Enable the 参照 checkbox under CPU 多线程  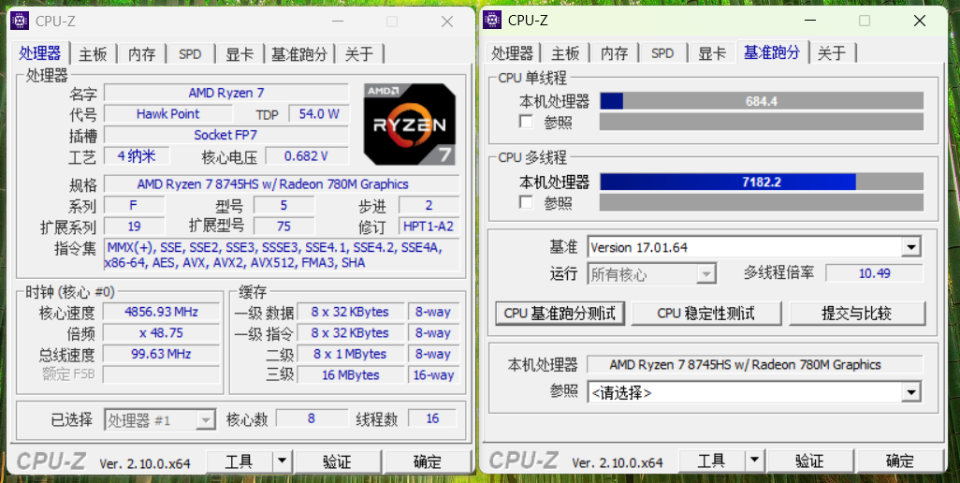526,202
